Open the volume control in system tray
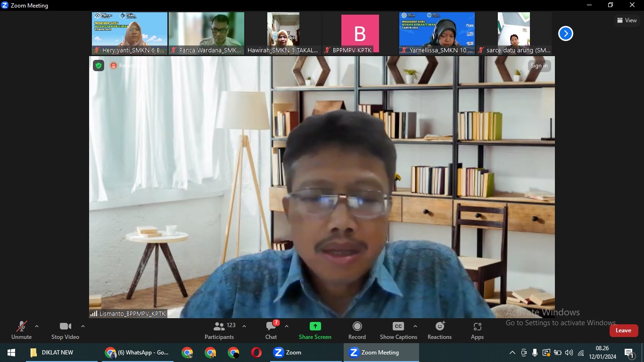Screen dimensions: 644x362 tap(569, 353)
